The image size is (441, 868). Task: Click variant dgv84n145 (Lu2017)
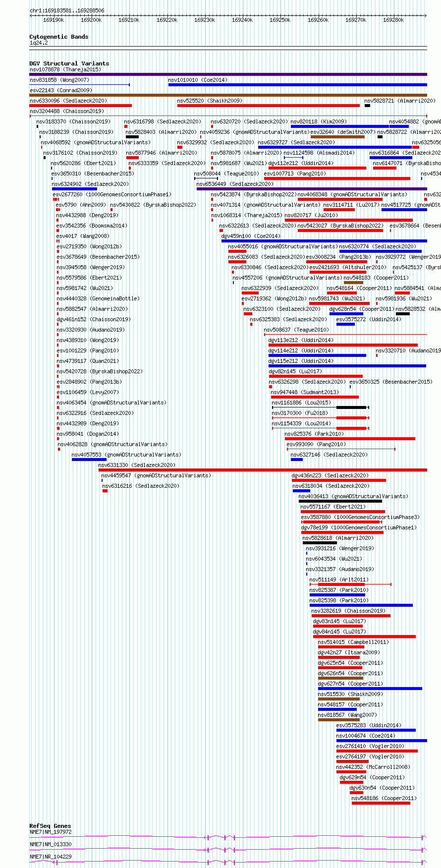pyautogui.click(x=339, y=632)
